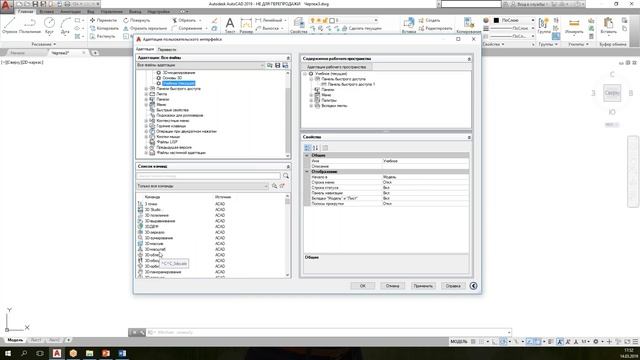Expand the Контекстные меню tree node
640x360 pixels.
pos(146,121)
